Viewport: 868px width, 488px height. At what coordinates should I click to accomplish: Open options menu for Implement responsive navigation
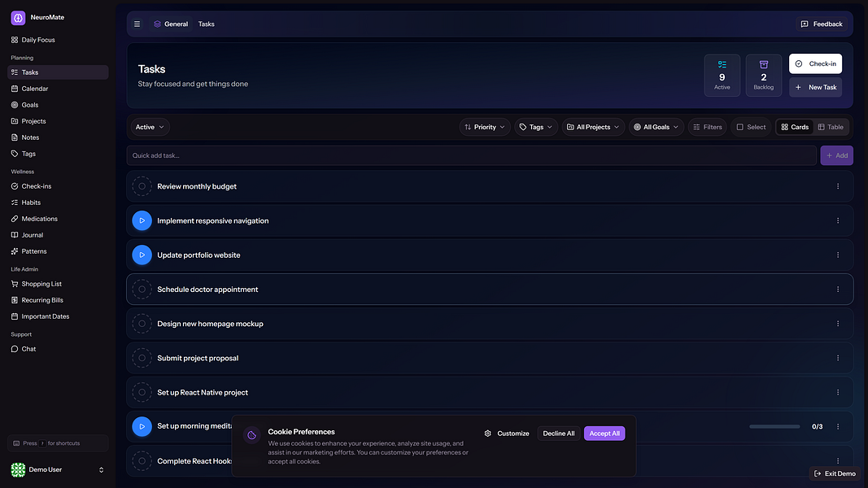tap(838, 220)
